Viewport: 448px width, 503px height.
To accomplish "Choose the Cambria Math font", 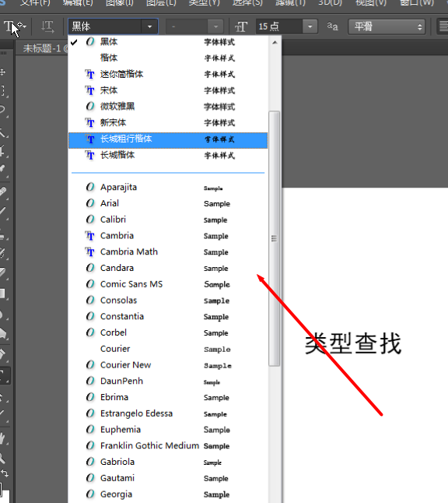I will tap(168, 251).
